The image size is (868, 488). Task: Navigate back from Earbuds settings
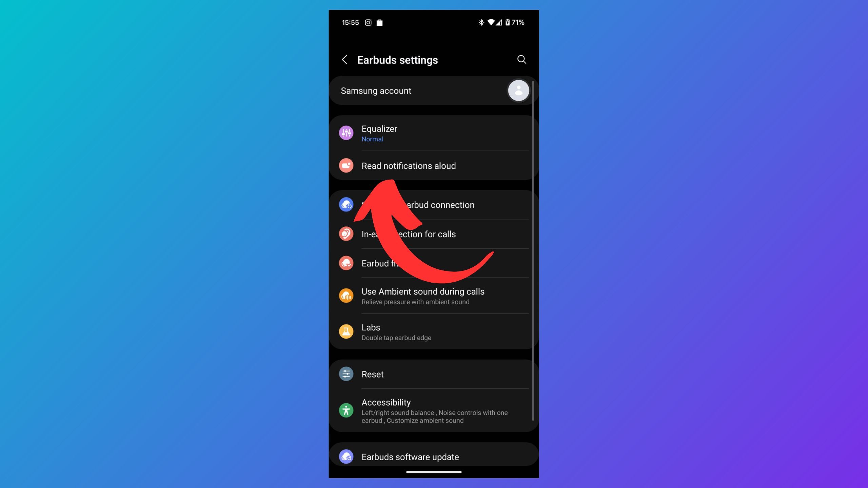tap(344, 59)
